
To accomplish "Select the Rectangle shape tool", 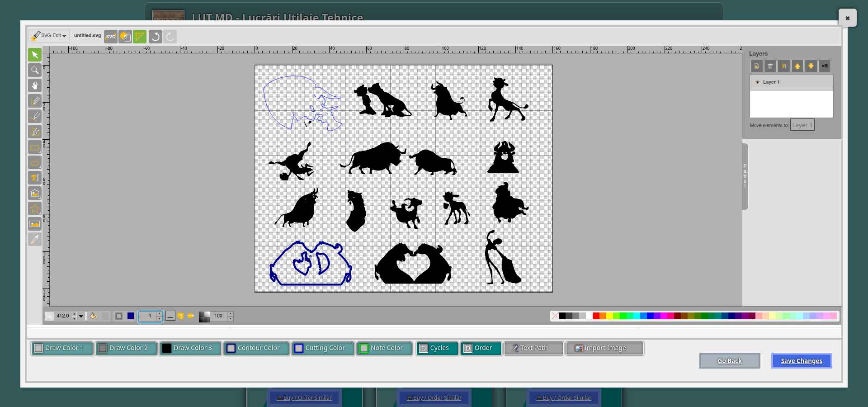I will [x=35, y=147].
